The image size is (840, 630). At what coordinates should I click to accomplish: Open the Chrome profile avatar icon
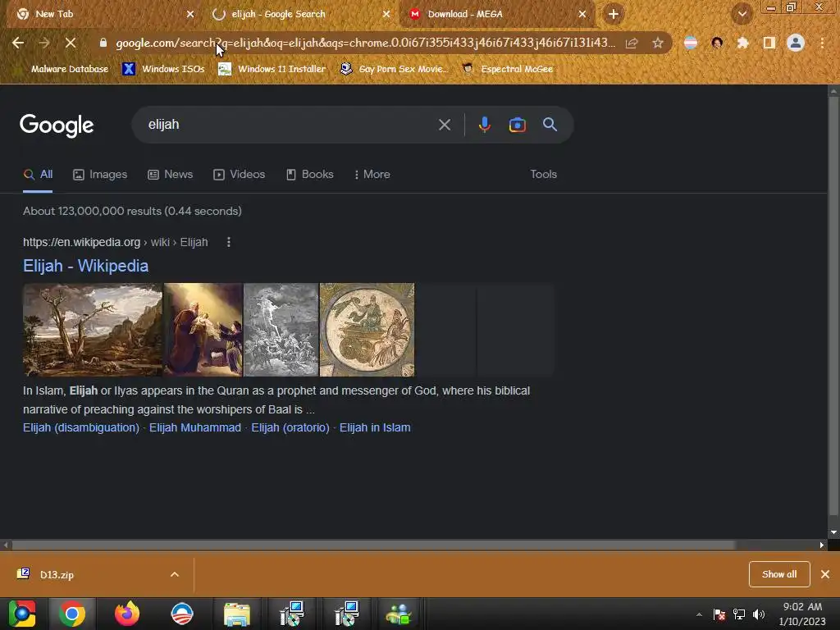pos(796,43)
